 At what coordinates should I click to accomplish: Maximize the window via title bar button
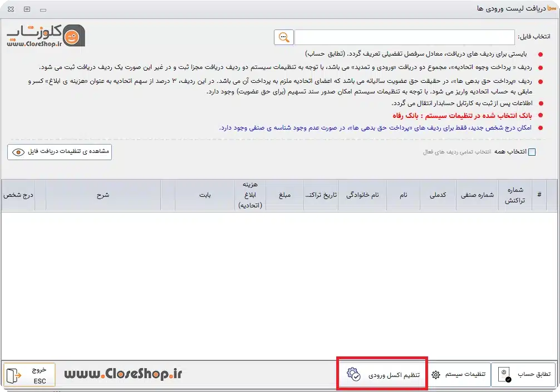point(27,9)
